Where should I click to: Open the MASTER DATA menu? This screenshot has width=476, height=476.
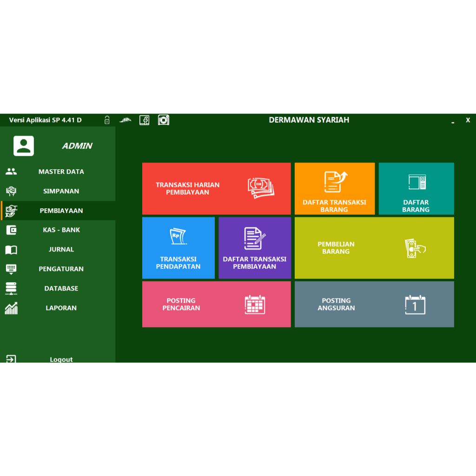58,172
